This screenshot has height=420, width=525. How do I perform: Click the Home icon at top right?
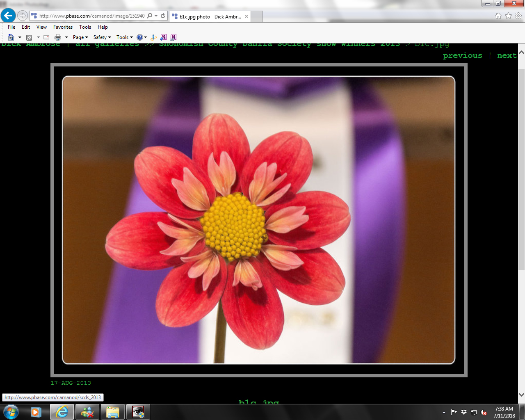coord(498,16)
